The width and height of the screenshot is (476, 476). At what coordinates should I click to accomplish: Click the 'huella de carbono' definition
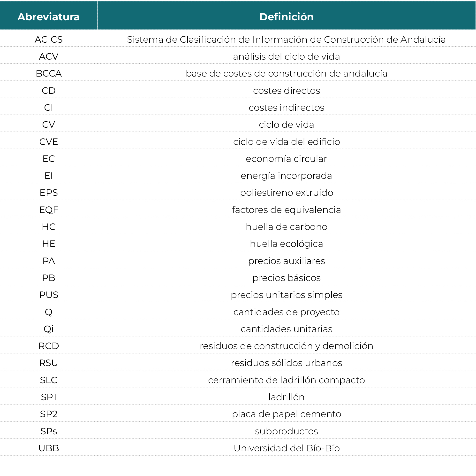(x=286, y=227)
